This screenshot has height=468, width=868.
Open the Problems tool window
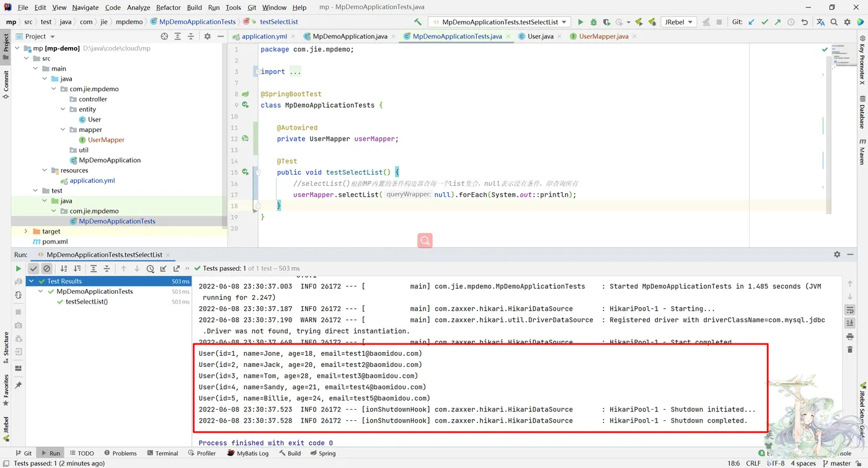point(120,453)
